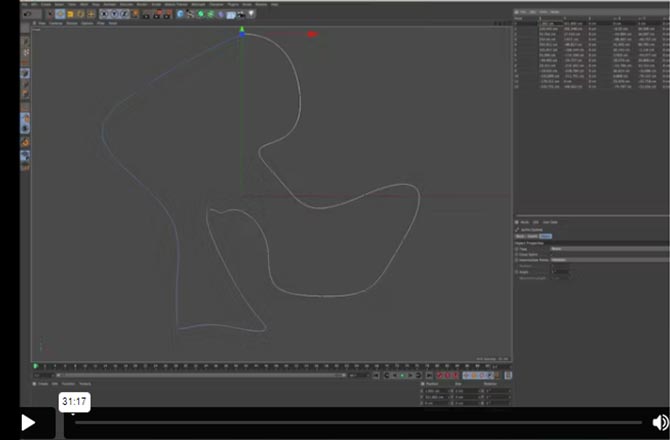Click the Cube primitive icon
Image resolution: width=670 pixels, height=440 pixels.
click(181, 14)
